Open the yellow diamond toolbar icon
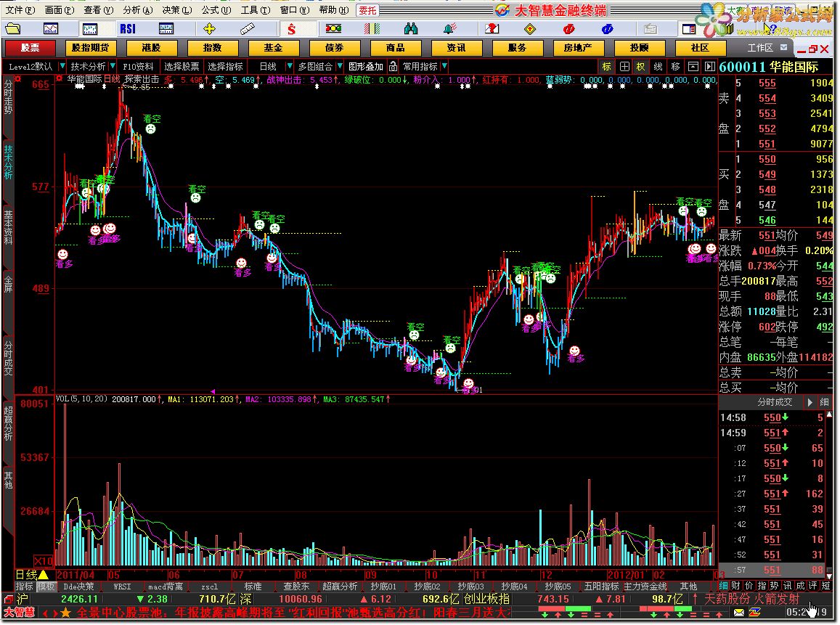 click(x=530, y=28)
